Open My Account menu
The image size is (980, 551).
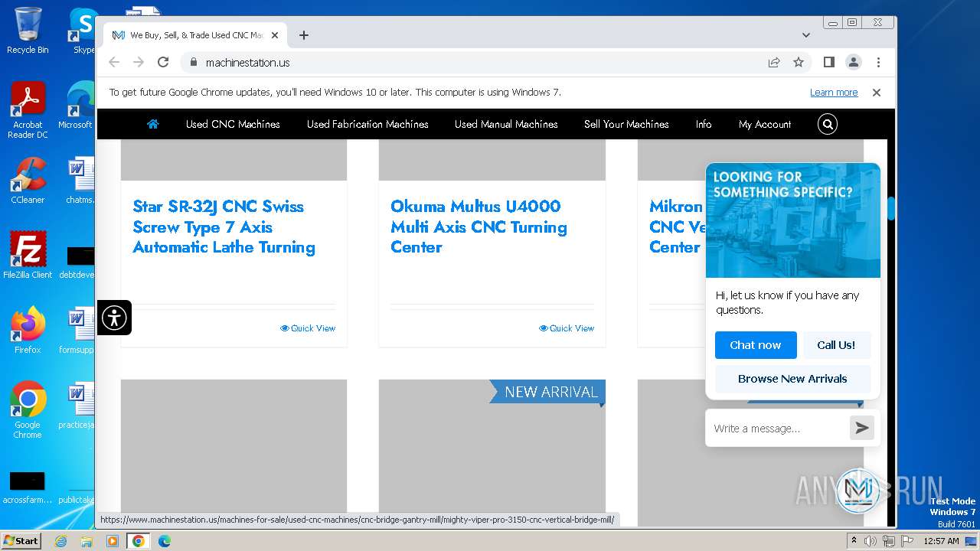(x=765, y=124)
